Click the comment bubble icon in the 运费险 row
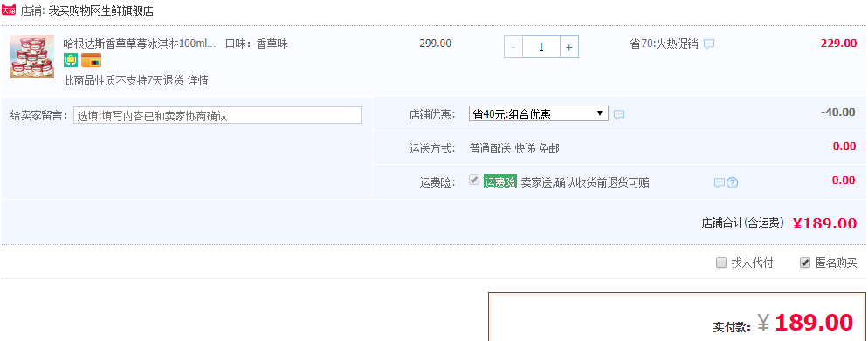The height and width of the screenshot is (341, 868). tap(719, 183)
